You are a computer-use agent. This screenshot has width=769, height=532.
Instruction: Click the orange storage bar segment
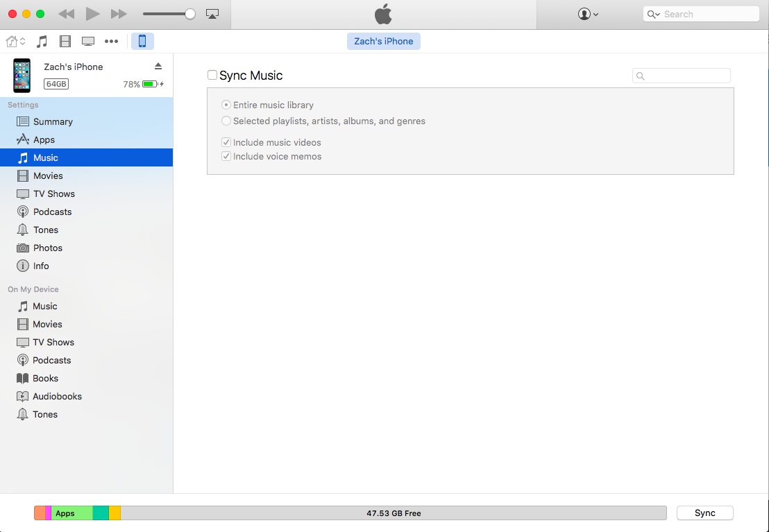pyautogui.click(x=40, y=513)
